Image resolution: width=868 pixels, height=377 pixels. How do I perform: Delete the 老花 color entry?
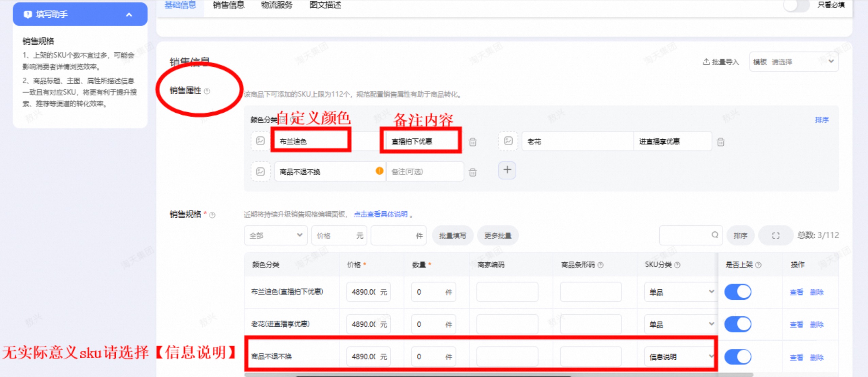pos(720,142)
